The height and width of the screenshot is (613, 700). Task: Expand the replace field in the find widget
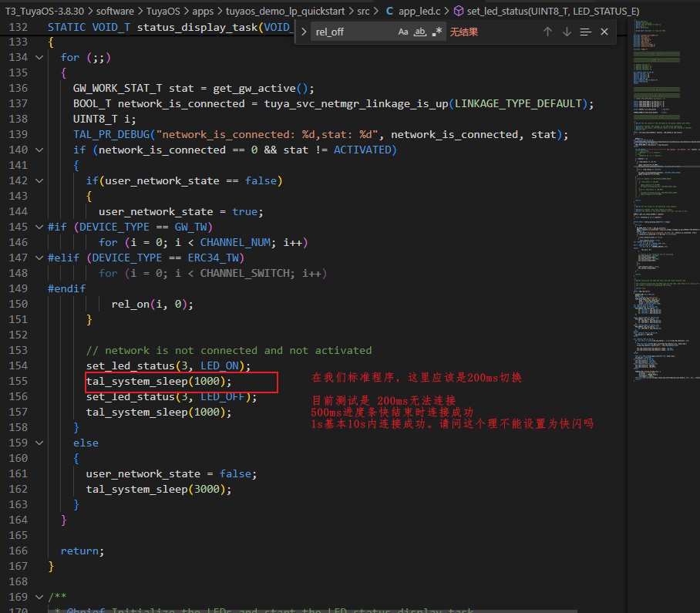coord(304,32)
